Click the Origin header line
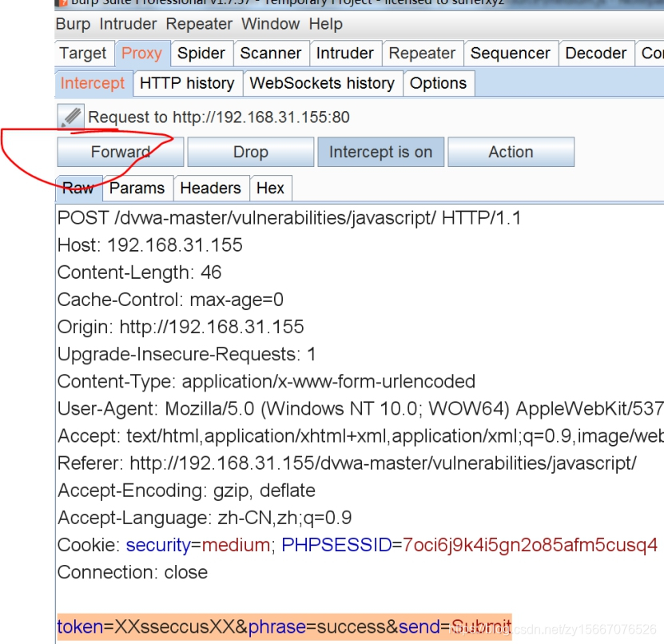664x644 pixels. pos(181,327)
